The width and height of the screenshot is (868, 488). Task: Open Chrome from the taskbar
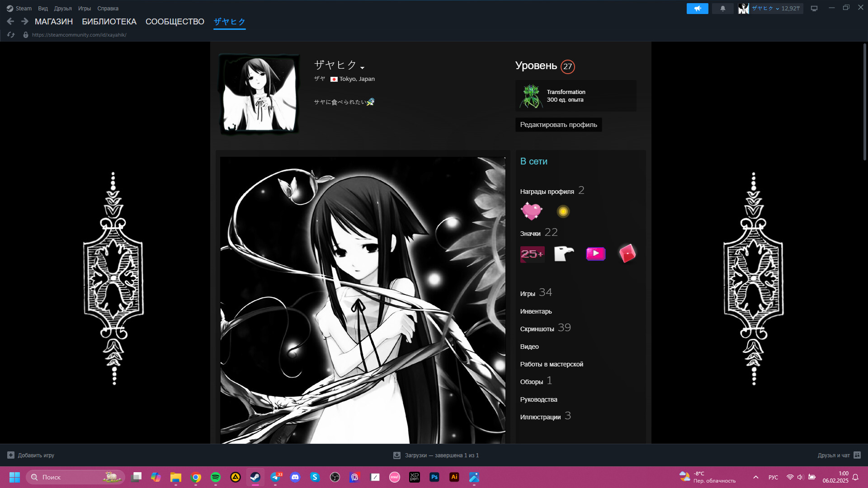[x=196, y=477]
